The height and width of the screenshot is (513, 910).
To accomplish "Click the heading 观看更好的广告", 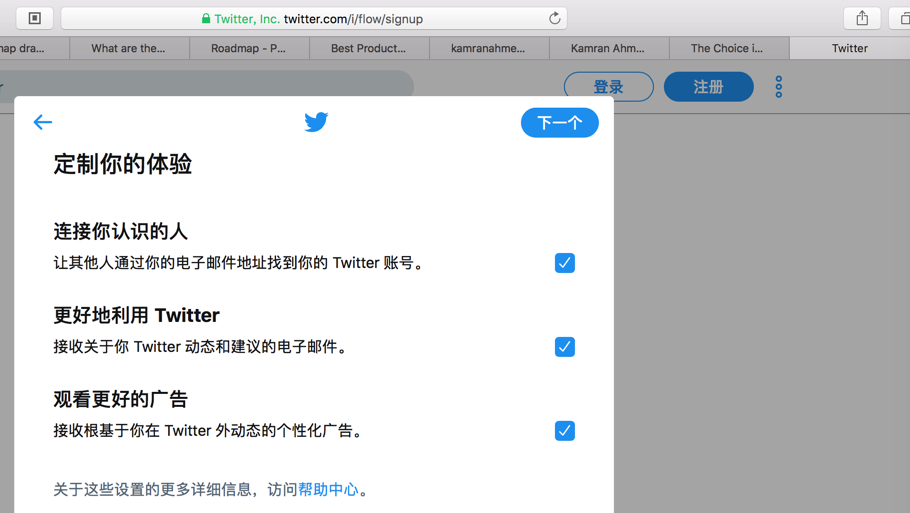I will click(121, 399).
